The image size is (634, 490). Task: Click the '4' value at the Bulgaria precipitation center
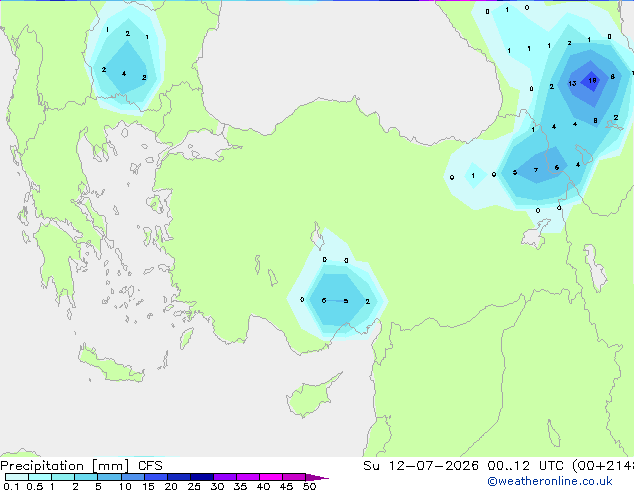(124, 74)
